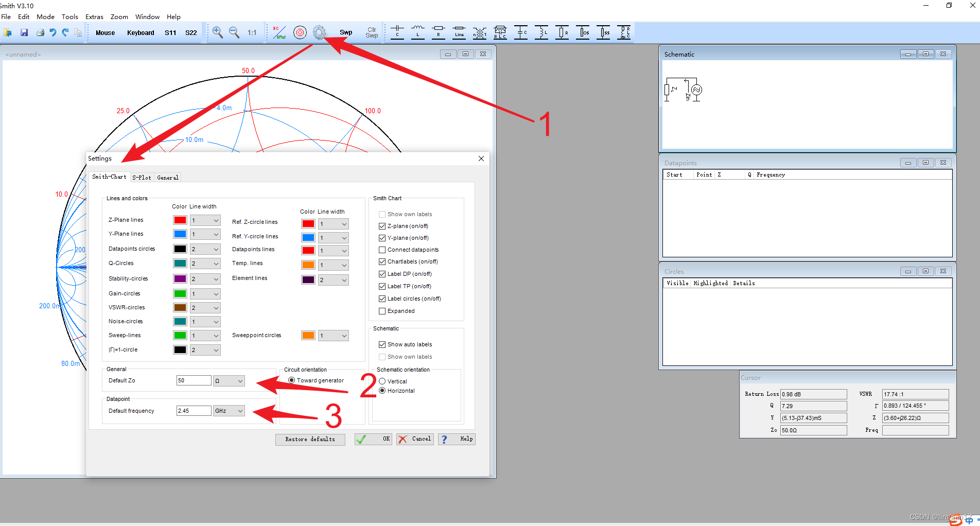This screenshot has height=526, width=980.
Task: Insert a series inductor element
Action: pos(418,32)
